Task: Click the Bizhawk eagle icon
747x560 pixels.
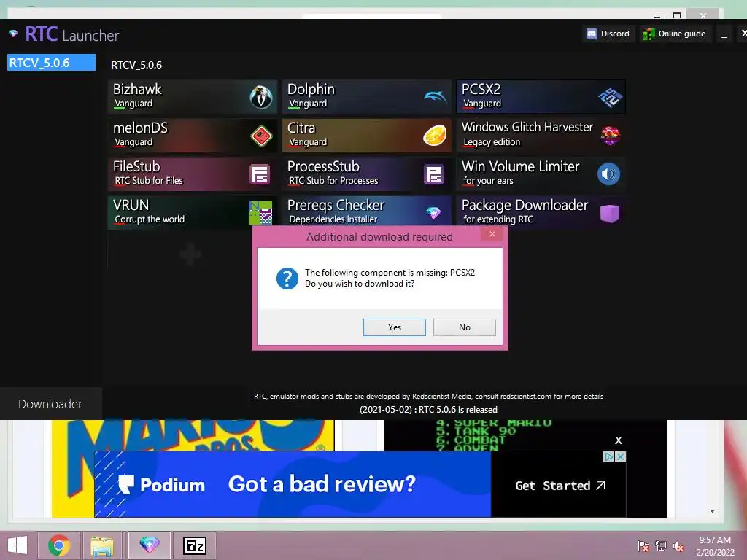Action: coord(261,97)
